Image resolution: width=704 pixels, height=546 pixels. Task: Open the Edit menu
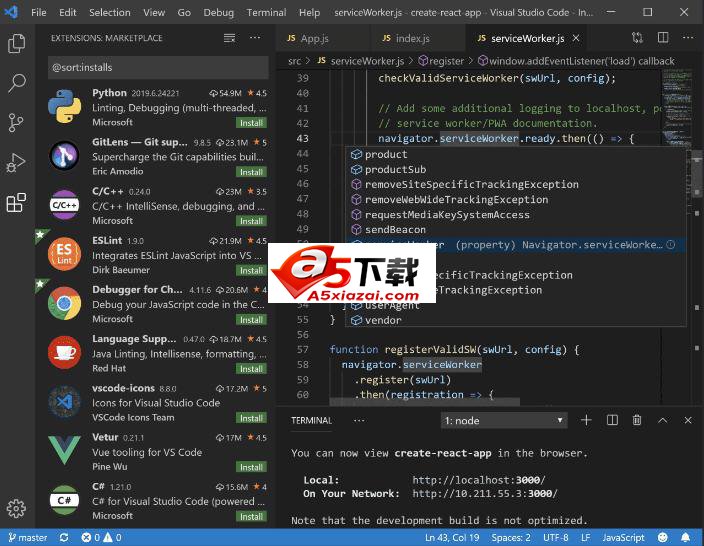pos(67,12)
